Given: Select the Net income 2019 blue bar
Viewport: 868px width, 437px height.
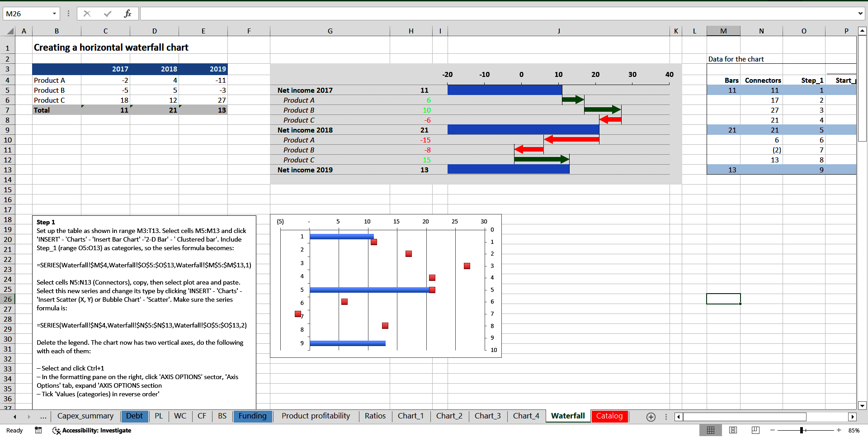Looking at the screenshot, I should coord(508,169).
